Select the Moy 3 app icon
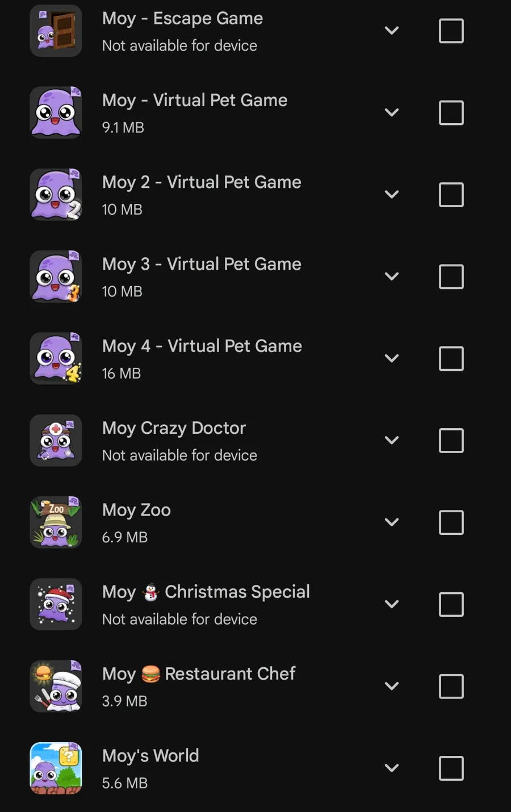Viewport: 511px width, 812px height. coord(56,277)
